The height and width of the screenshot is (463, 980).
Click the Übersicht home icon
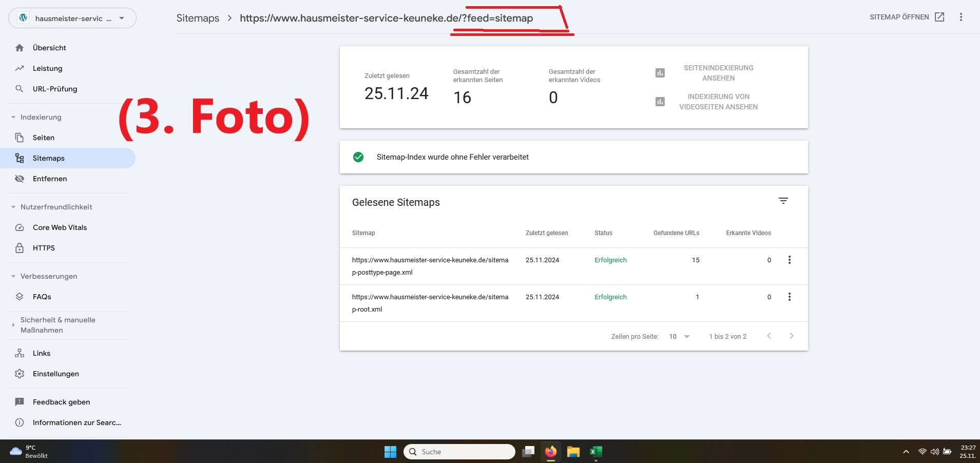20,48
